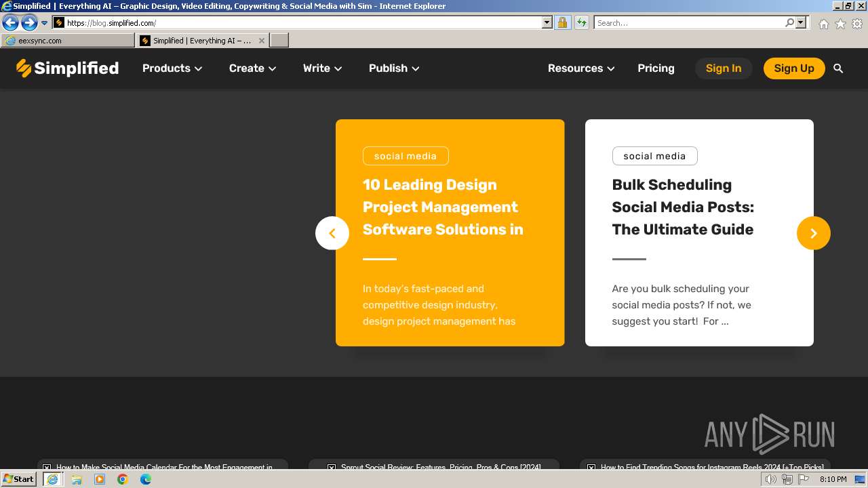Screen dimensions: 868x488
Task: Expand the Create menu
Action: [x=252, y=68]
